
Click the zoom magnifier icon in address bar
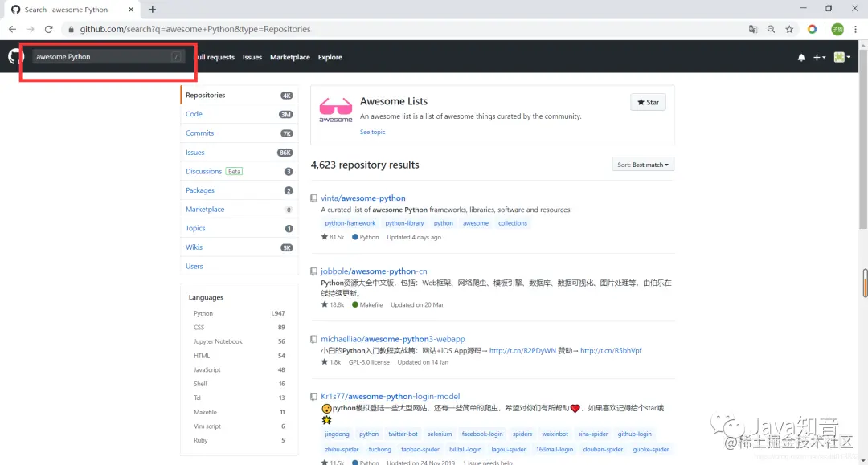point(771,29)
